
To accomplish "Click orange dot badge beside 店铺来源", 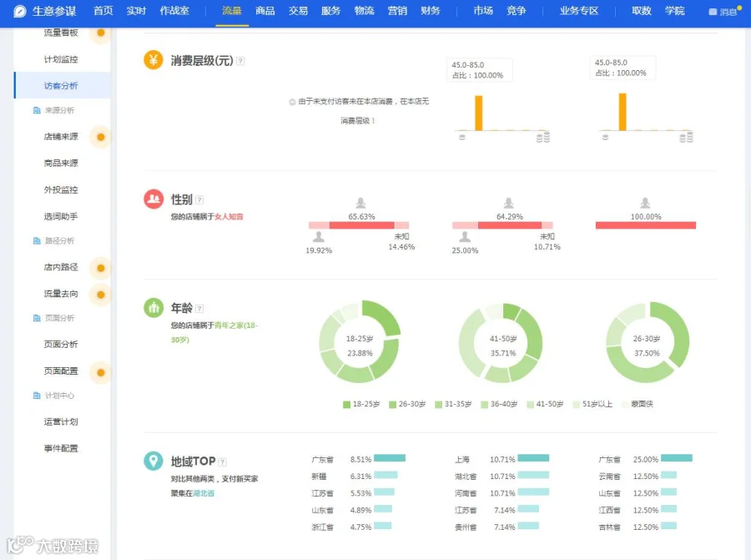I will click(x=101, y=137).
